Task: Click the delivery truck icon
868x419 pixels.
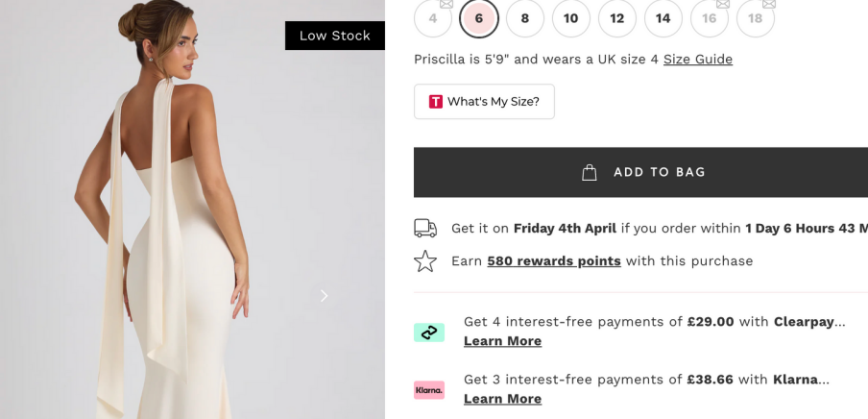Action: (425, 228)
